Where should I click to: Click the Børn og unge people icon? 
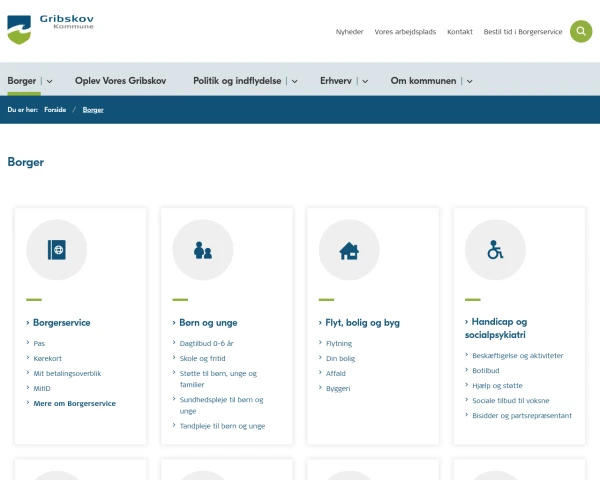click(x=203, y=250)
